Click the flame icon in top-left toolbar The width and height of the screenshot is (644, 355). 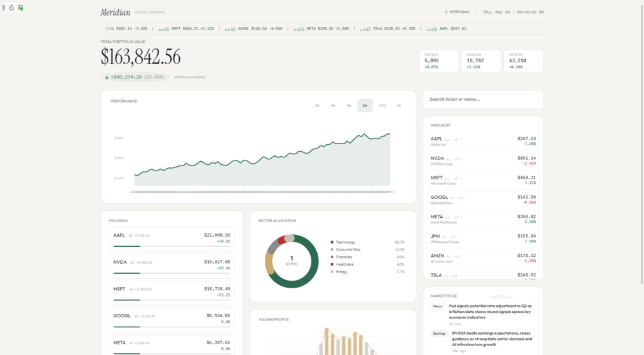(x=12, y=8)
